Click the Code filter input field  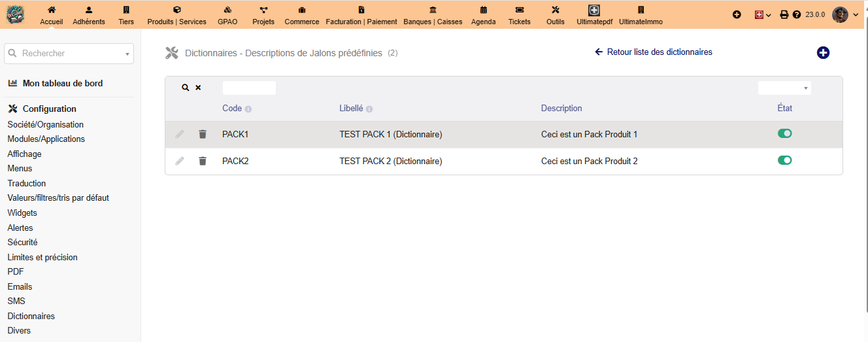tap(249, 88)
